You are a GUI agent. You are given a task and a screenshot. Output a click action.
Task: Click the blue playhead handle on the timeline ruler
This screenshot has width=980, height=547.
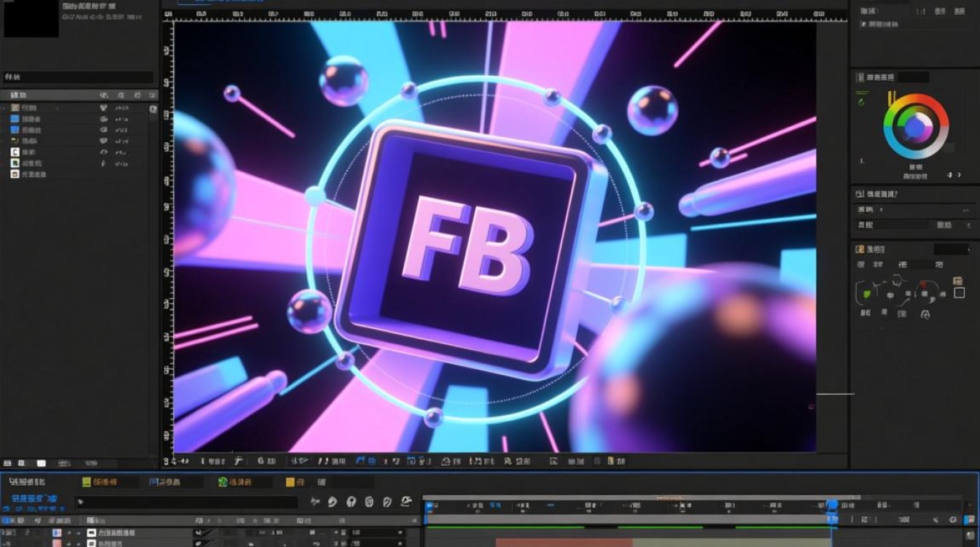pos(831,505)
